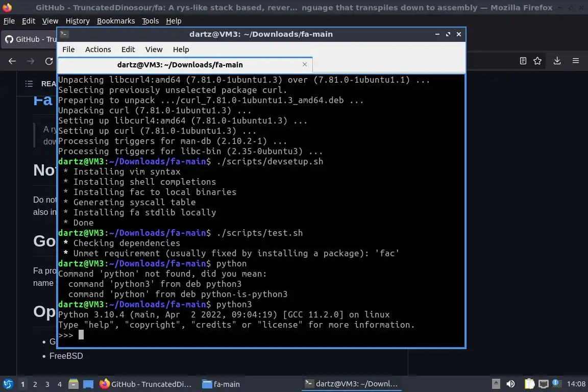Open the Actions menu in the terminal
The height and width of the screenshot is (392, 588).
(x=98, y=50)
